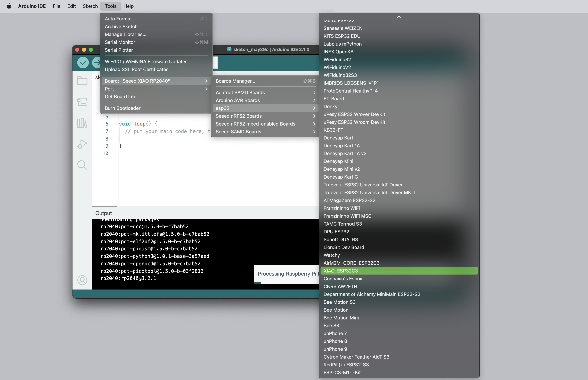Click the Verify checkmark button
The image size is (588, 380).
click(83, 62)
